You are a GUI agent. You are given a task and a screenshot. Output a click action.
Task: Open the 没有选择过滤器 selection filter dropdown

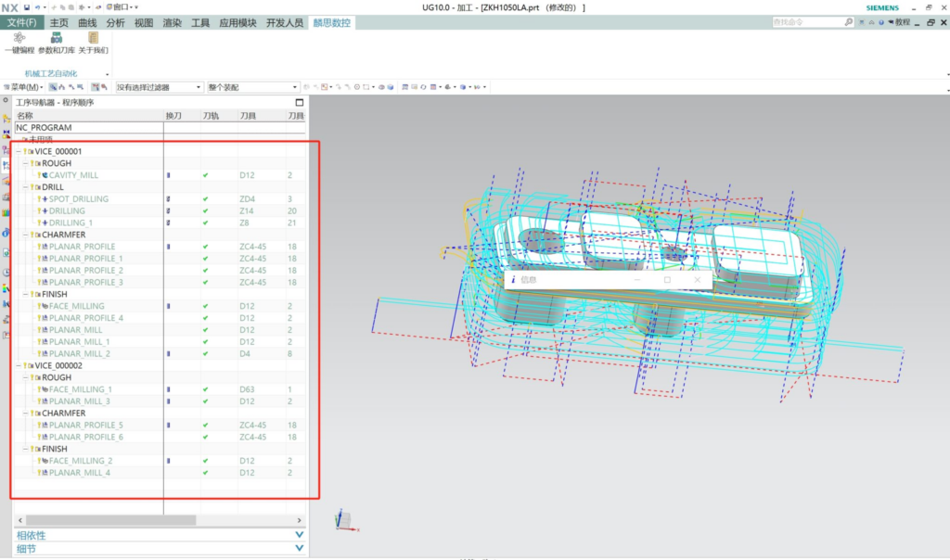159,87
